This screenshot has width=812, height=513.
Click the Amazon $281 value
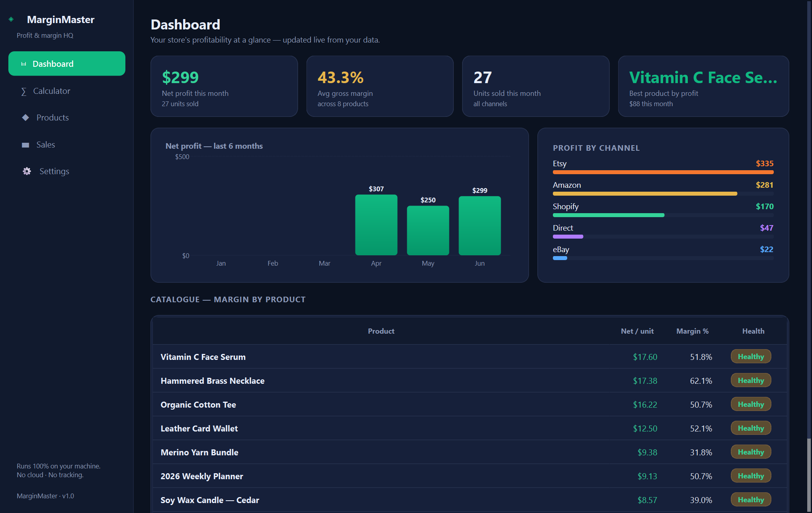click(765, 185)
